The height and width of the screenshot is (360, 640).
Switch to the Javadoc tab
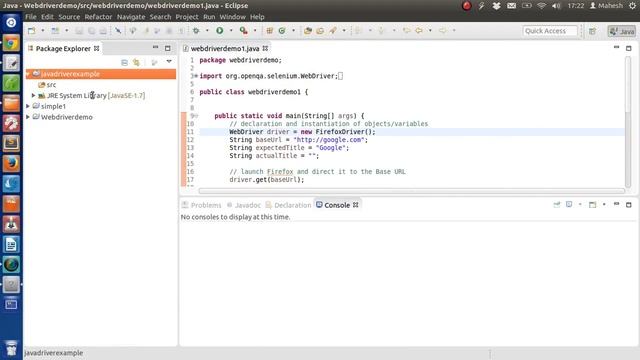point(244,205)
